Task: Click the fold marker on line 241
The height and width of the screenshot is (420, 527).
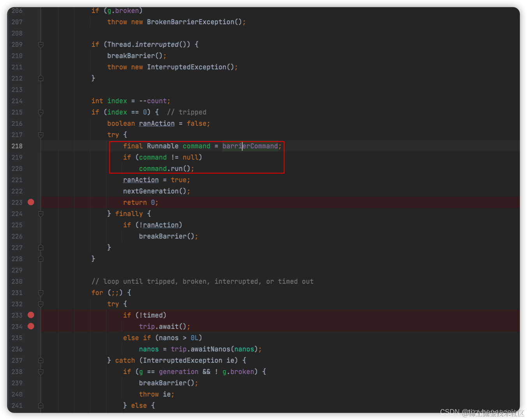Action: tap(41, 406)
